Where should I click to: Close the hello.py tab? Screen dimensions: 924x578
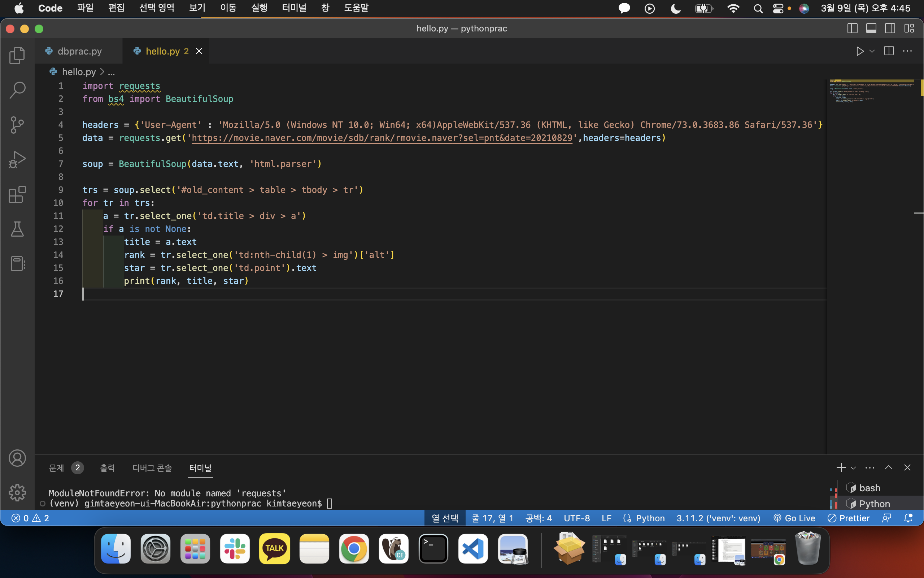pos(199,51)
